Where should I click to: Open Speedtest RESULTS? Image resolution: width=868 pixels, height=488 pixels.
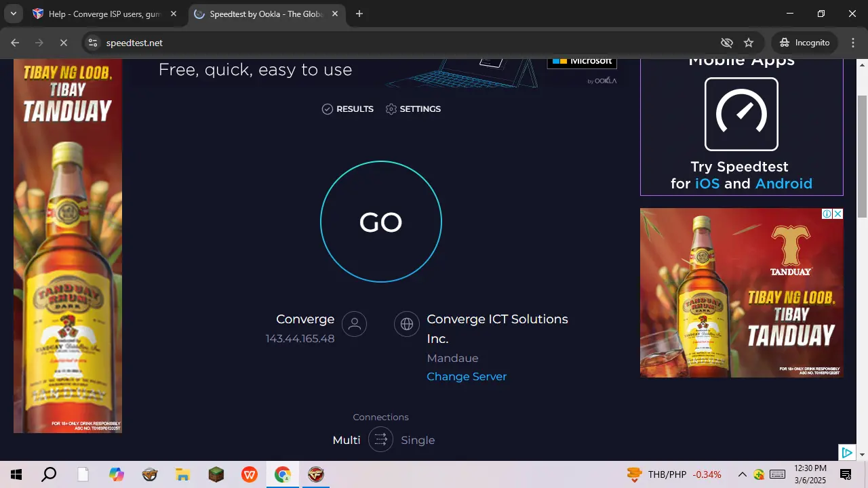point(348,109)
